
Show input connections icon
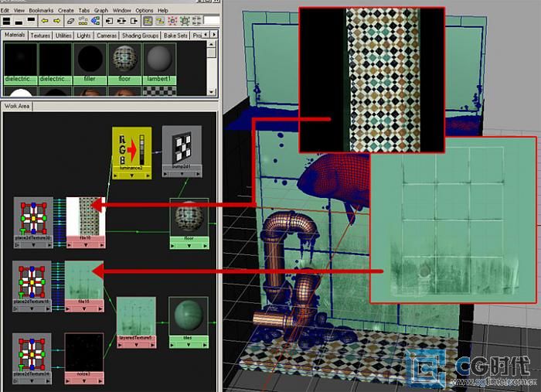(109, 21)
